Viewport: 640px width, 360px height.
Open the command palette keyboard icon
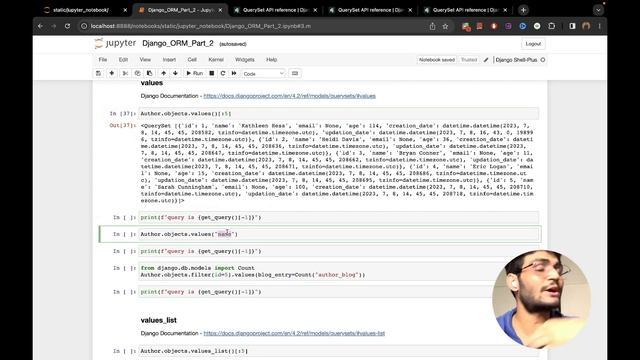tap(295, 73)
